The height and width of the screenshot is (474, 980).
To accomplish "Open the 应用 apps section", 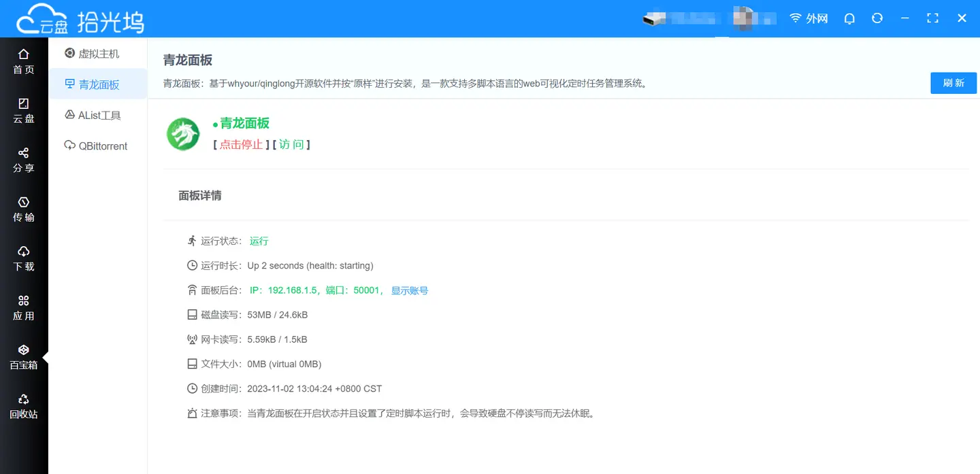I will [24, 308].
